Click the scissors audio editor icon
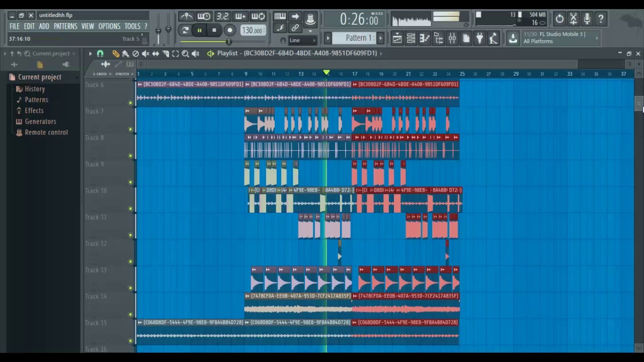Image resolution: width=644 pixels, height=362 pixels. [574, 19]
